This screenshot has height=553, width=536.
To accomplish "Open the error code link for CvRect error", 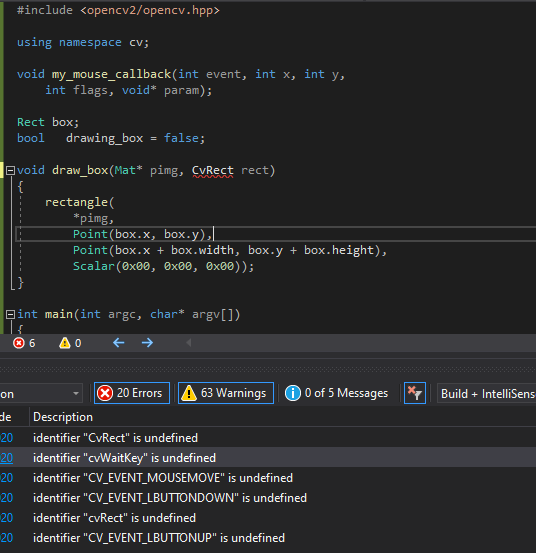I will (6, 438).
